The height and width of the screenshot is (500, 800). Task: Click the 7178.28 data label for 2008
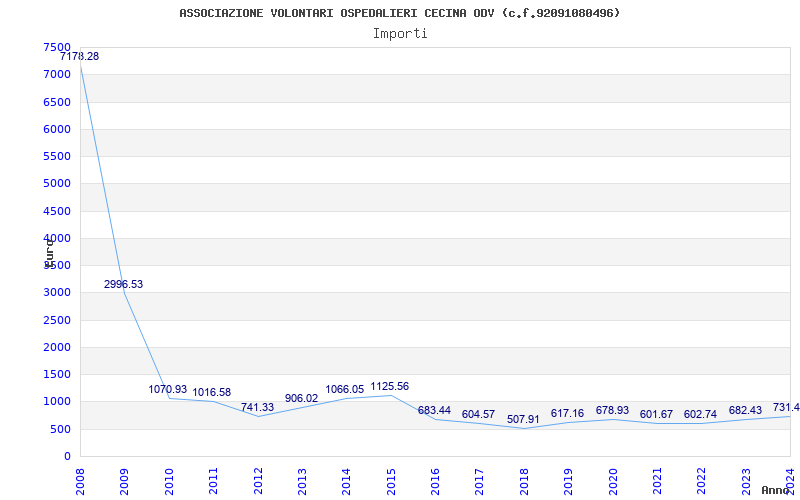click(79, 57)
